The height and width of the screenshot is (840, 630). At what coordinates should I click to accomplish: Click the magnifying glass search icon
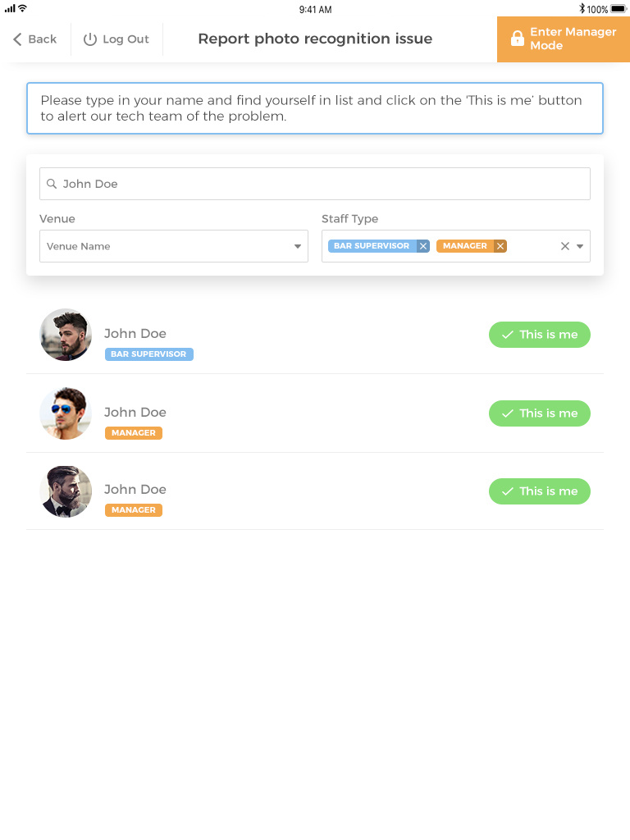point(52,184)
